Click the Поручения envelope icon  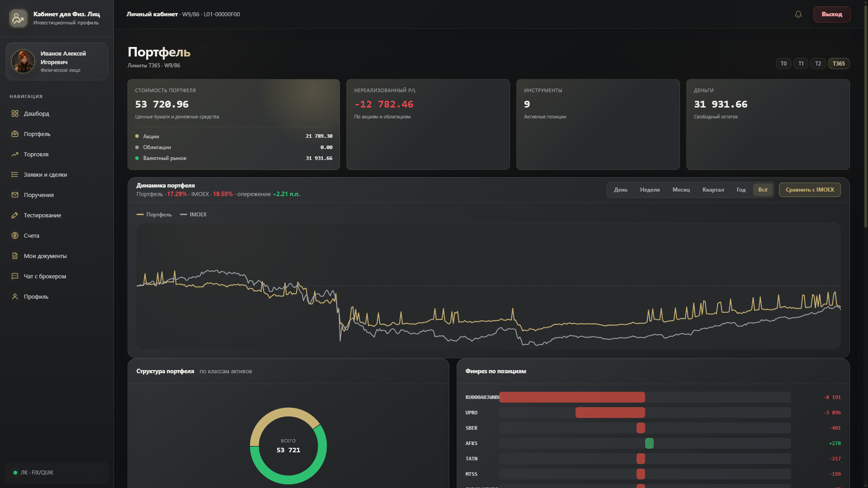click(x=15, y=195)
